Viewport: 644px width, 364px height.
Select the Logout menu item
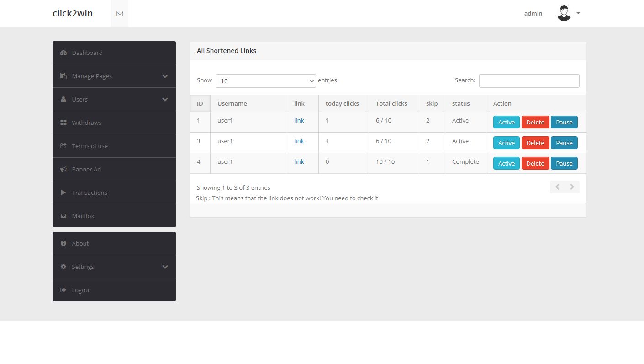[x=114, y=290]
